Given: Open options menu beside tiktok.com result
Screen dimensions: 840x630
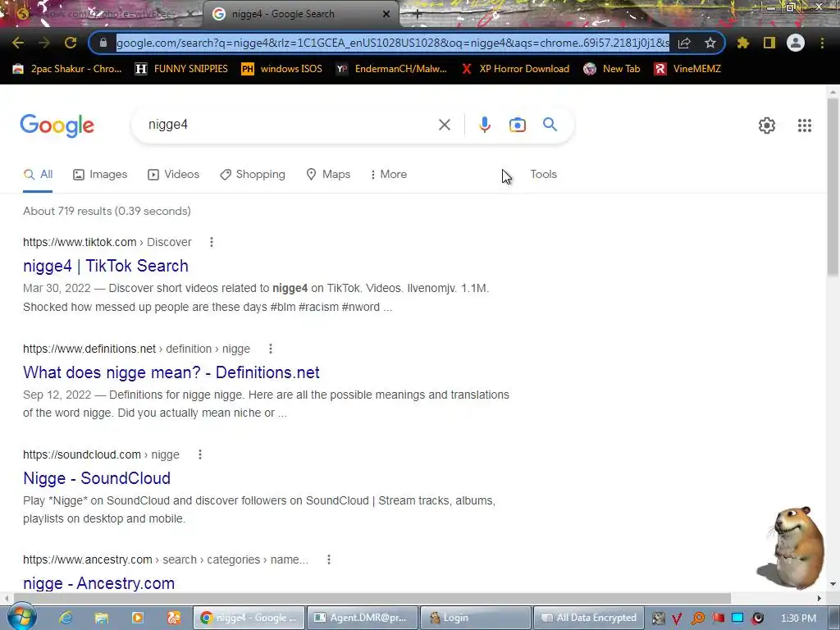Looking at the screenshot, I should pyautogui.click(x=212, y=242).
